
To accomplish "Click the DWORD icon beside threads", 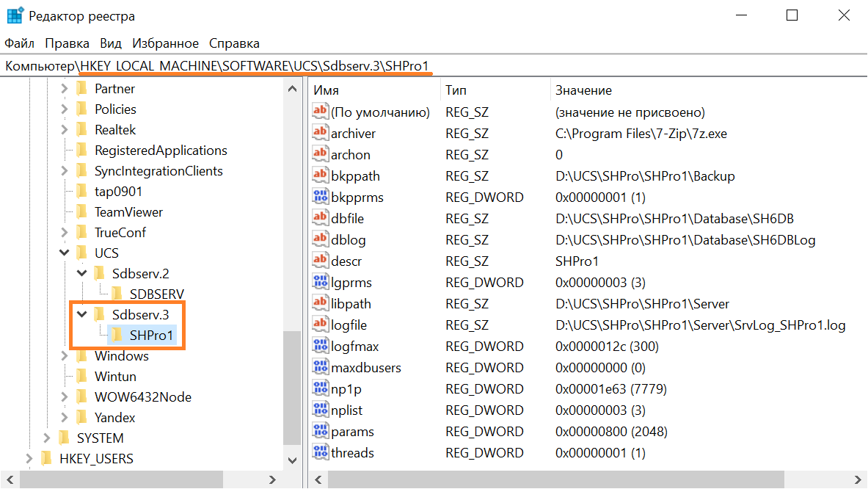I will [x=321, y=452].
